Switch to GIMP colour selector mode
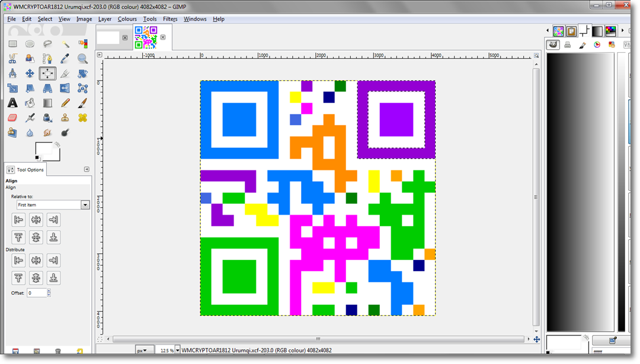 (553, 44)
